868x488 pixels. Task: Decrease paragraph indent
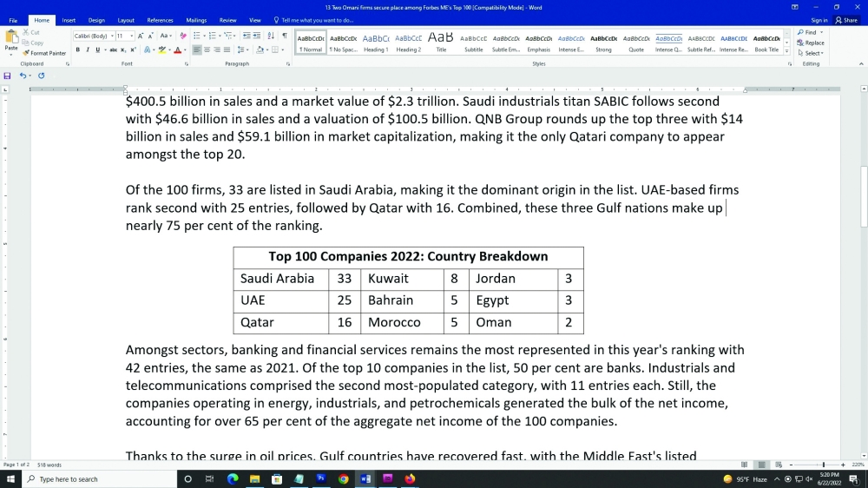tap(247, 36)
